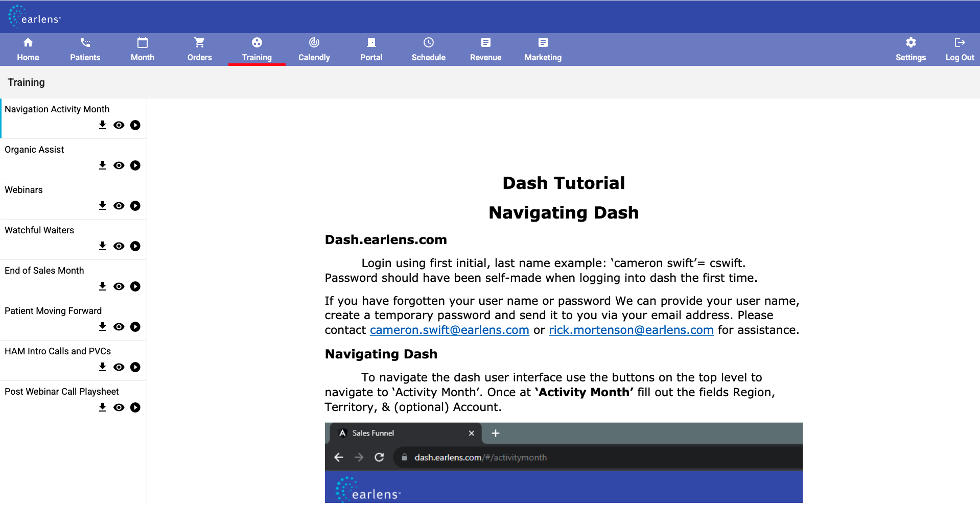Go to the Settings gear
The height and width of the screenshot is (507, 980).
coord(911,50)
